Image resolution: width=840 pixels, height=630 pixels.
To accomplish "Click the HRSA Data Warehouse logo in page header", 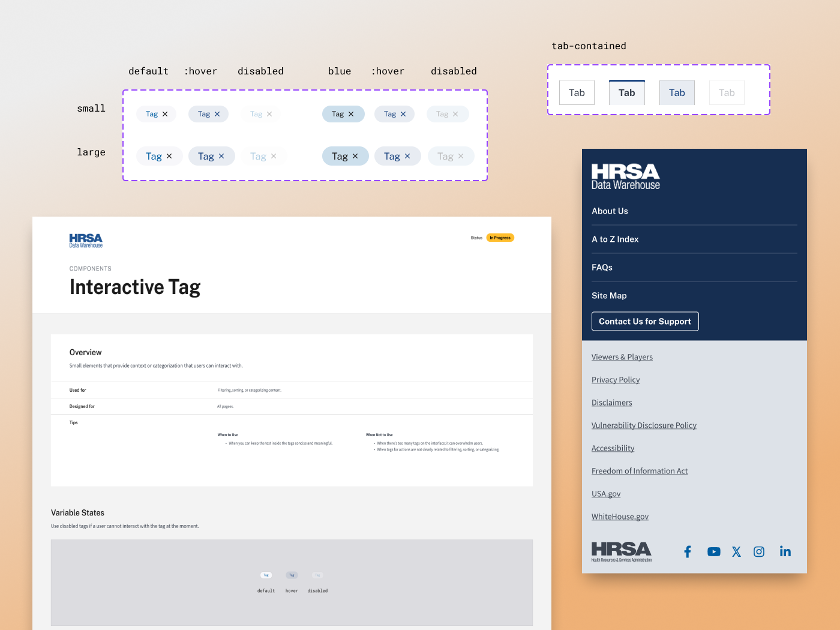I will coord(86,241).
